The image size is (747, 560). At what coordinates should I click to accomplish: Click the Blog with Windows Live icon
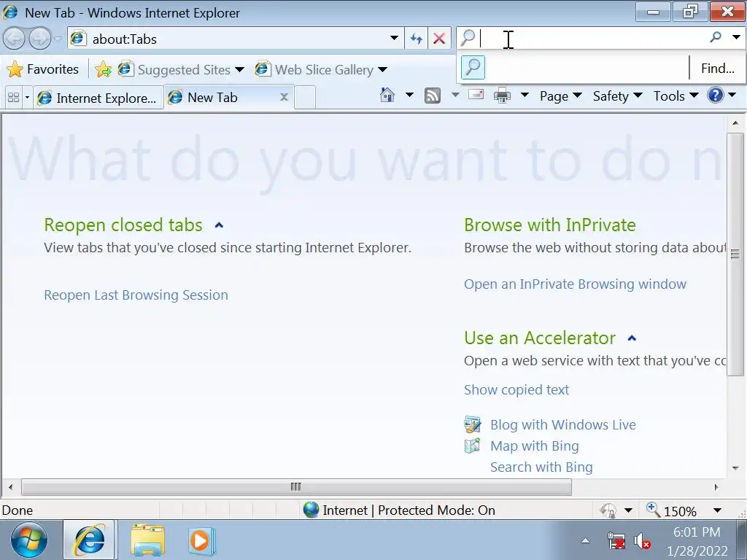473,424
